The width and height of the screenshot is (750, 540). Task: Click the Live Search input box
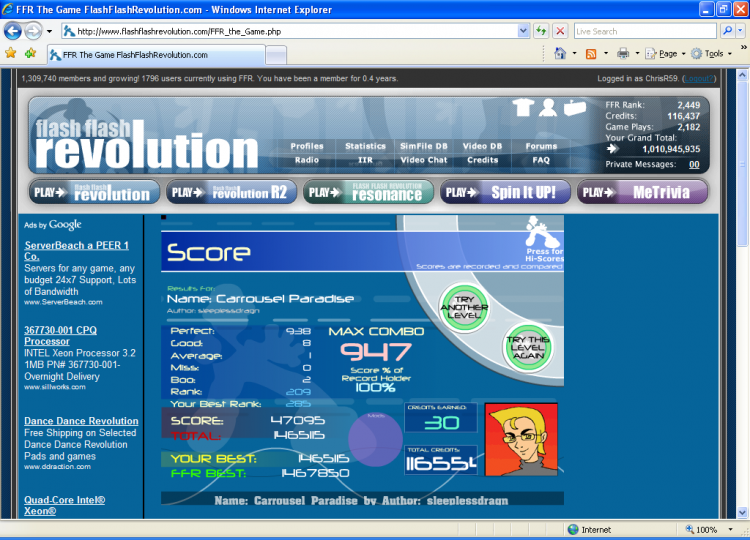click(x=645, y=32)
